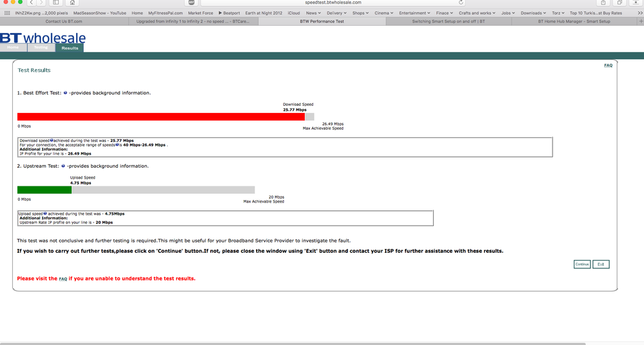The width and height of the screenshot is (644, 345).
Task: Expand the Shops bookmarks folder
Action: 360,13
